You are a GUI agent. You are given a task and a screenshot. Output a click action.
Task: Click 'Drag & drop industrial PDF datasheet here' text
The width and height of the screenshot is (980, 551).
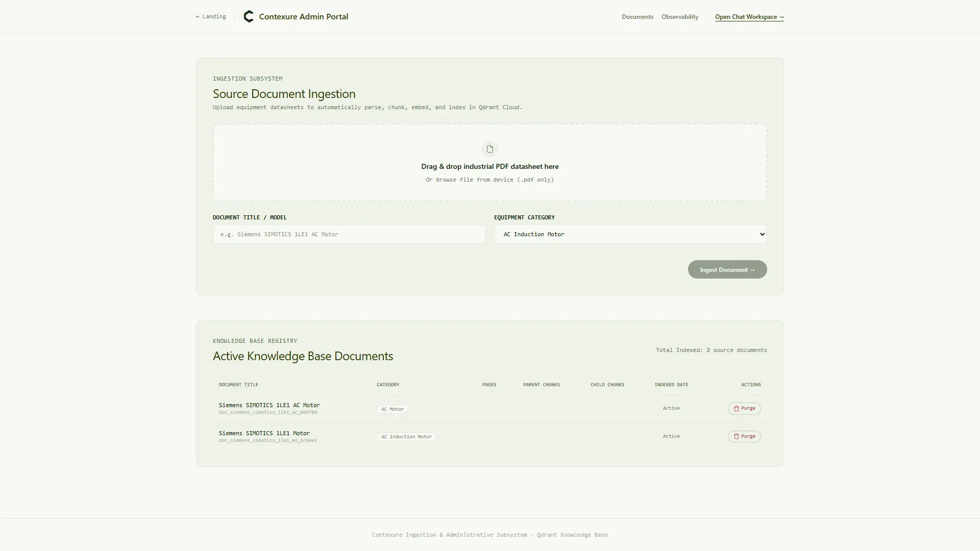pos(490,166)
